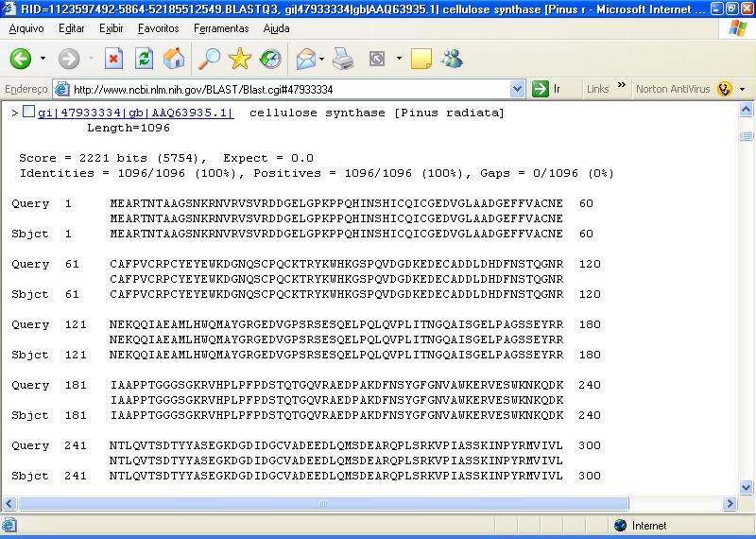This screenshot has width=756, height=539.
Task: Click the Internet zone globe icon
Action: click(621, 525)
